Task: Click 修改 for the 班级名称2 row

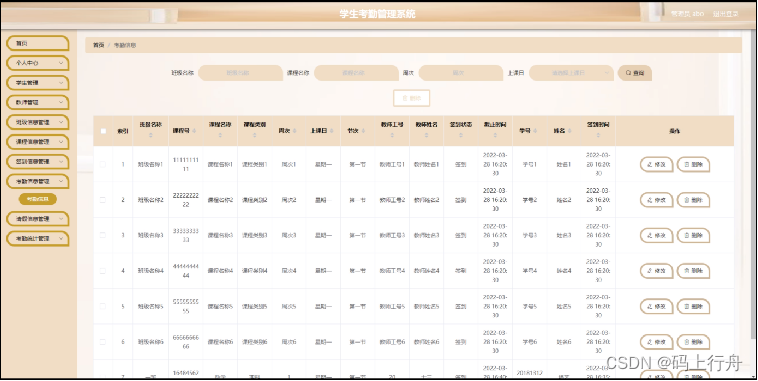Action: (x=656, y=200)
